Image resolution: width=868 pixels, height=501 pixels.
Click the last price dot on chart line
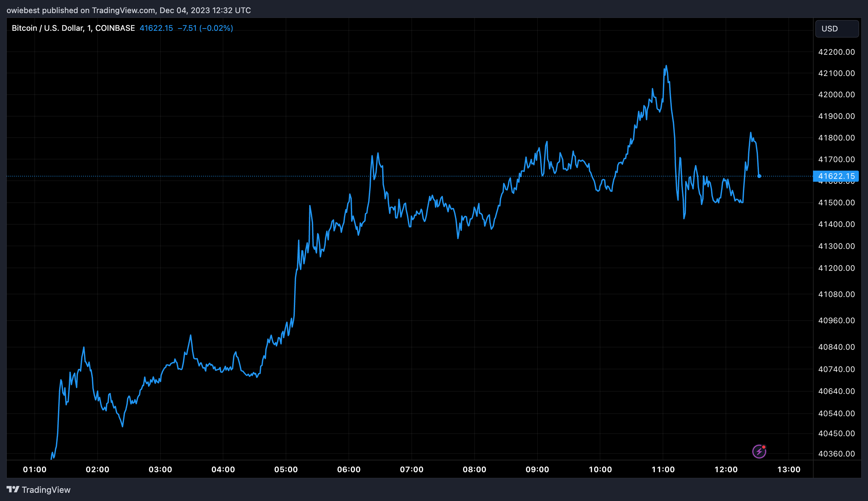click(759, 176)
